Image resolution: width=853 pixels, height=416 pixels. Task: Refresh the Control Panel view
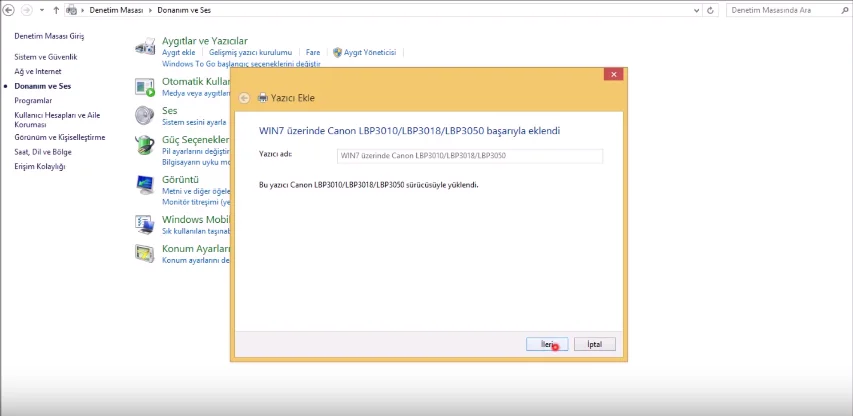click(x=710, y=10)
